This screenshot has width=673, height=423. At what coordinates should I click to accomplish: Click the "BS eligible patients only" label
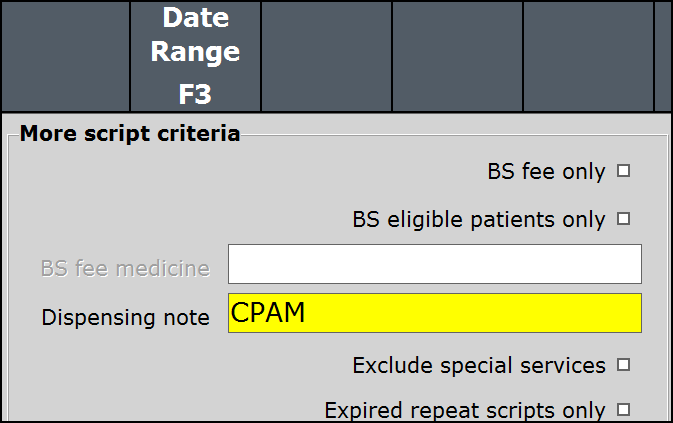pos(479,220)
